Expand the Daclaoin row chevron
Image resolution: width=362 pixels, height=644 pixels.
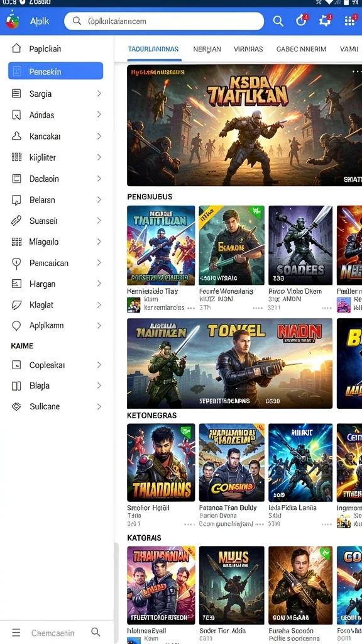[x=99, y=178]
